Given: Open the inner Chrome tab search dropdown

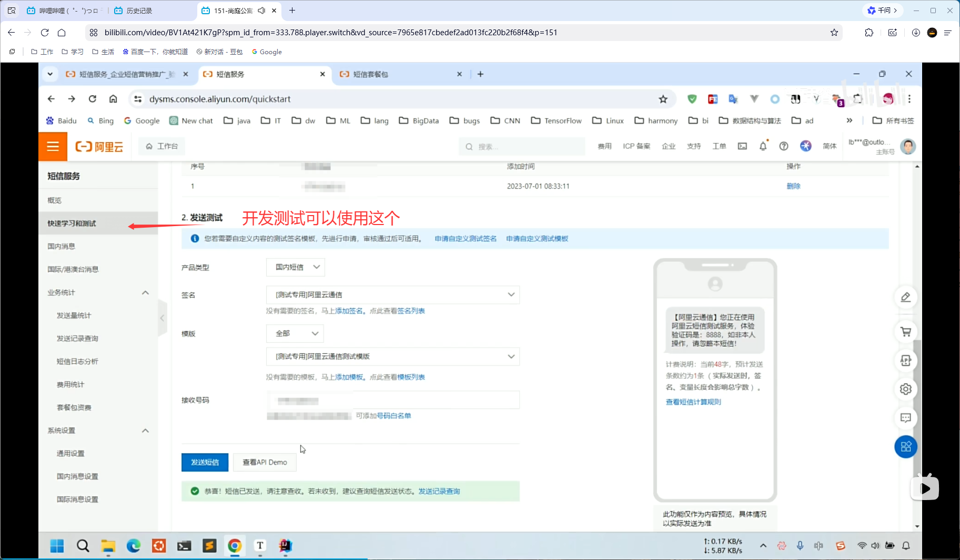Looking at the screenshot, I should click(x=50, y=74).
